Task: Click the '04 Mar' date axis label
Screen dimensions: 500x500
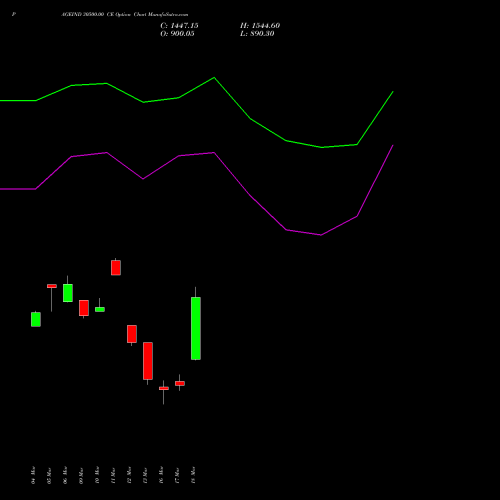Action: coord(33,475)
